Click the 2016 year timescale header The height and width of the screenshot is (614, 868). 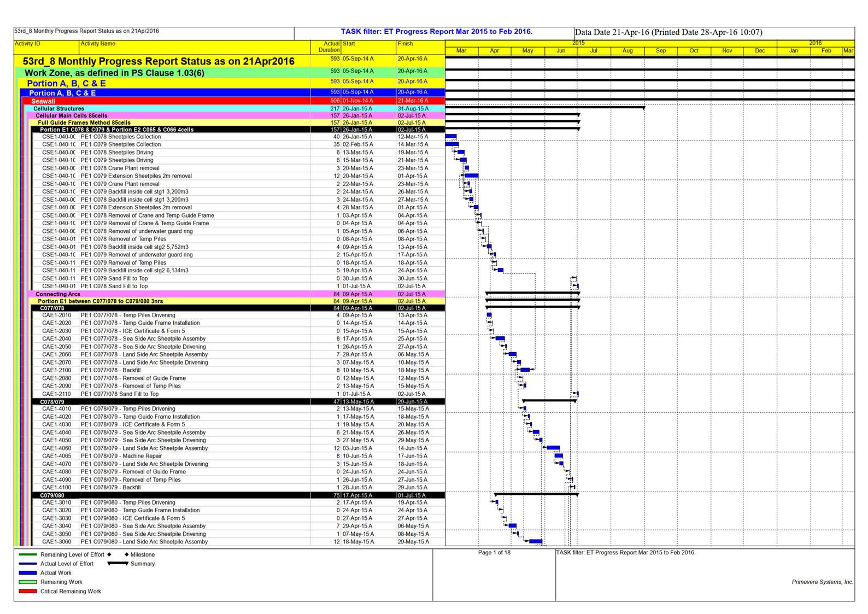[816, 43]
